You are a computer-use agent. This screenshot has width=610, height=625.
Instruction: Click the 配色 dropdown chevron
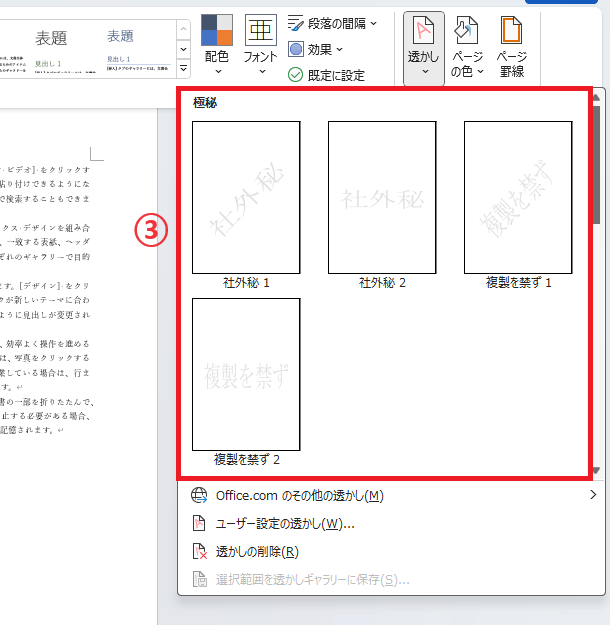coord(218,72)
